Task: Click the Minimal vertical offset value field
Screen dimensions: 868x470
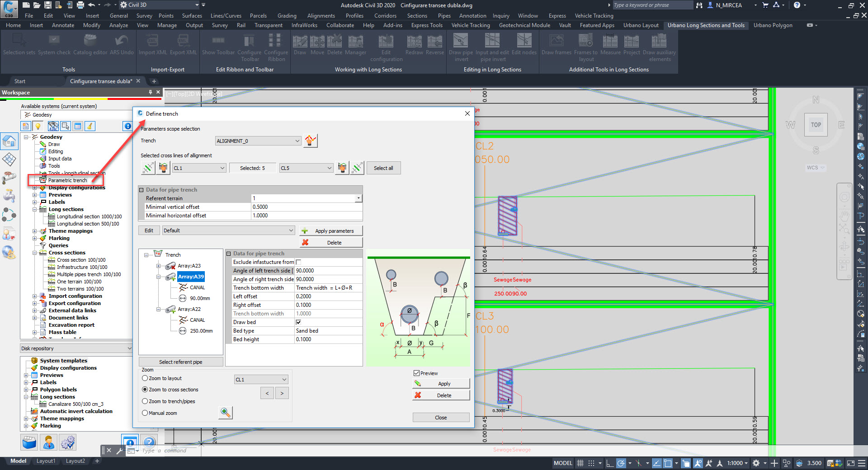Action: pyautogui.click(x=307, y=207)
